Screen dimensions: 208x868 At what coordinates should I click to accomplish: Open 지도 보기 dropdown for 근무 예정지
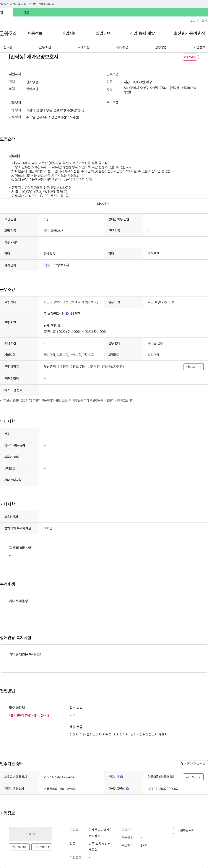pyautogui.click(x=193, y=367)
